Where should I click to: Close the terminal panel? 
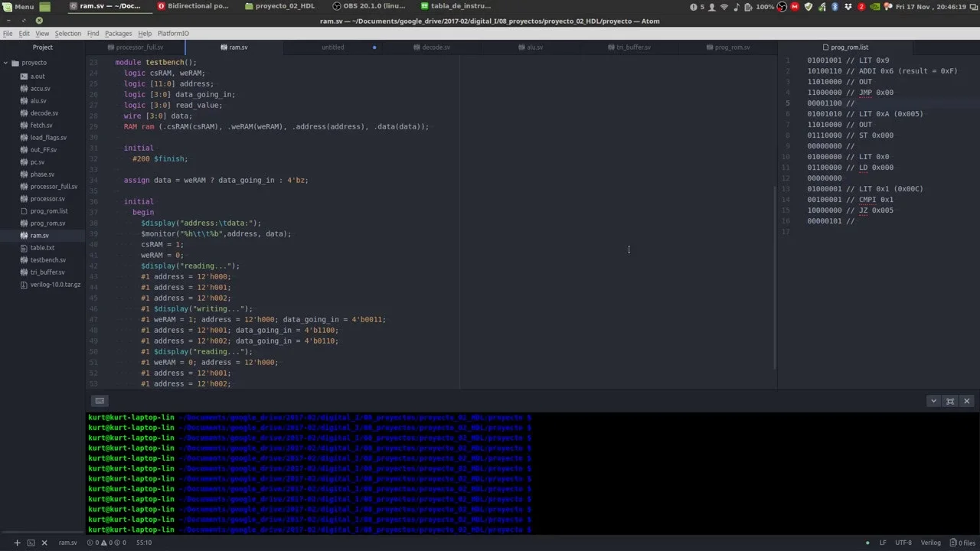[x=966, y=401]
